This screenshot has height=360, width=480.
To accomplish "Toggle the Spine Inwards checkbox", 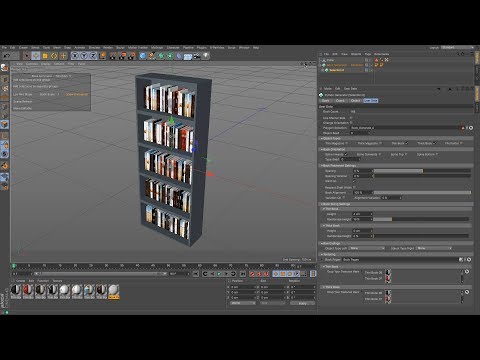I will click(346, 154).
